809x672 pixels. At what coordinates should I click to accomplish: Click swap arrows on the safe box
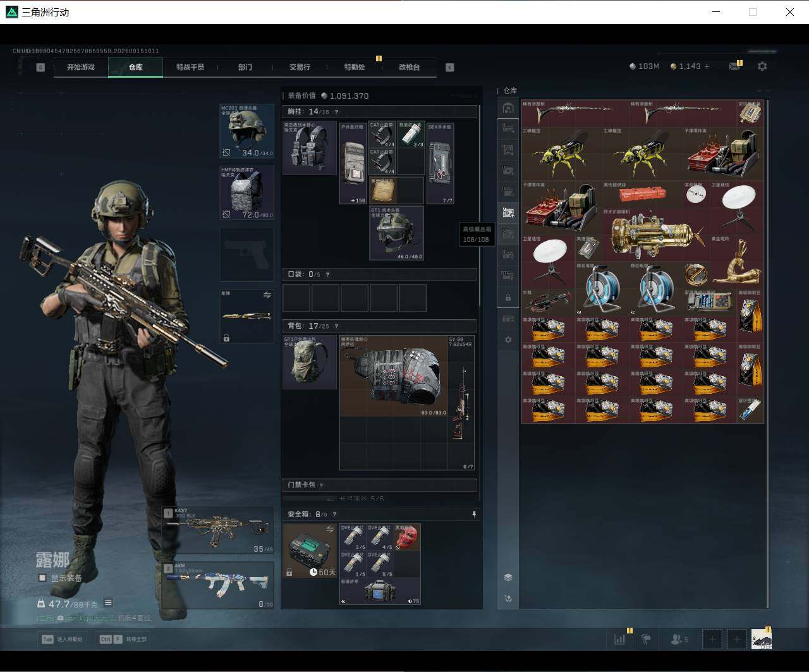(x=329, y=529)
